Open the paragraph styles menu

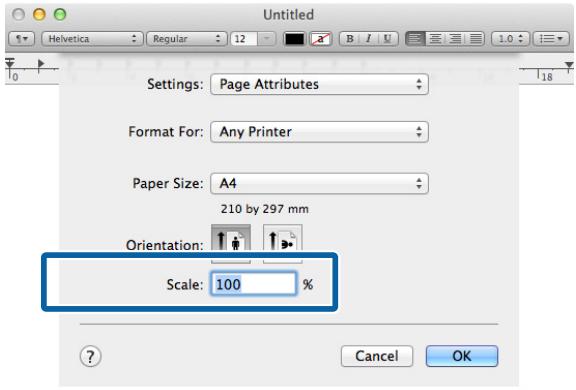[21, 39]
